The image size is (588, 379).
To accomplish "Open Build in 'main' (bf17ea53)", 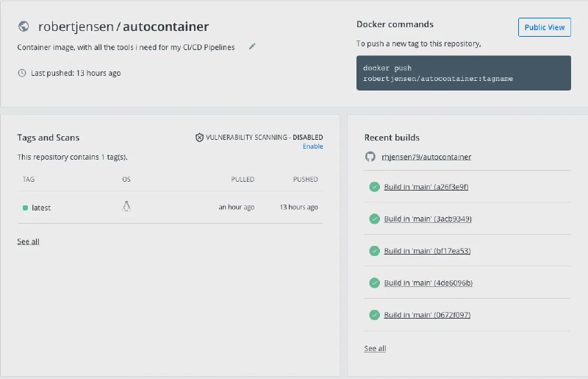I will (427, 251).
